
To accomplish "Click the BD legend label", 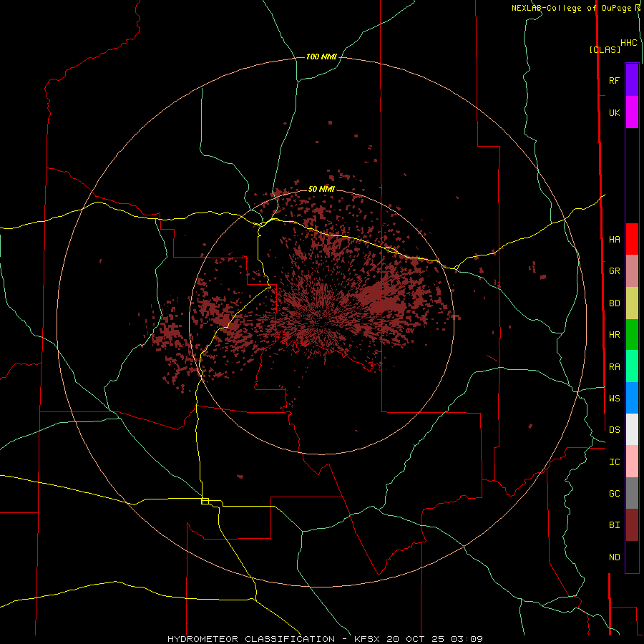I will [x=614, y=303].
